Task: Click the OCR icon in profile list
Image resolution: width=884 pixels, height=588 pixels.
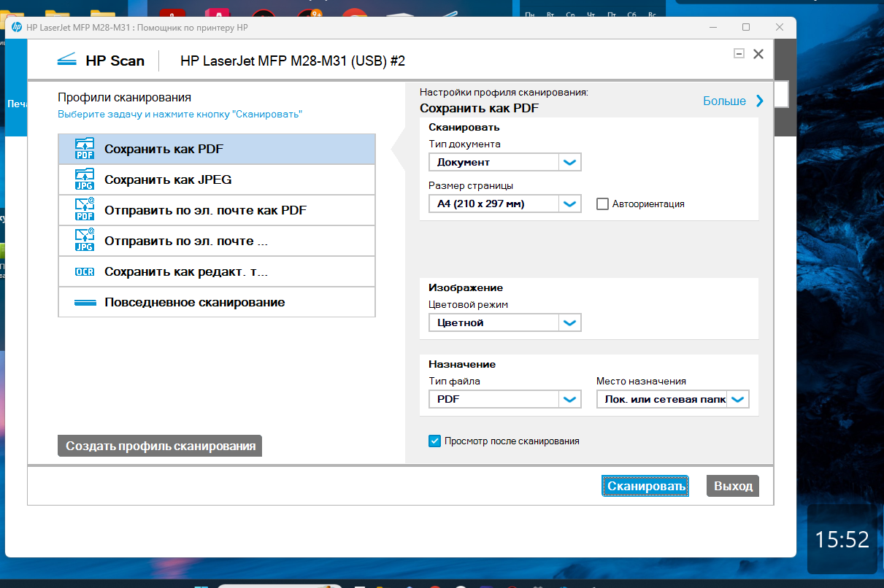Action: tap(85, 271)
